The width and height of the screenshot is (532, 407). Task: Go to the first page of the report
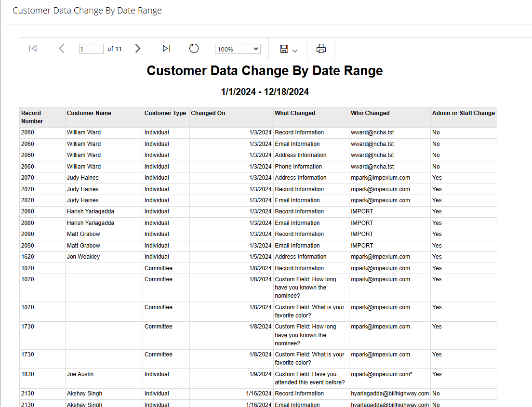pyautogui.click(x=33, y=49)
